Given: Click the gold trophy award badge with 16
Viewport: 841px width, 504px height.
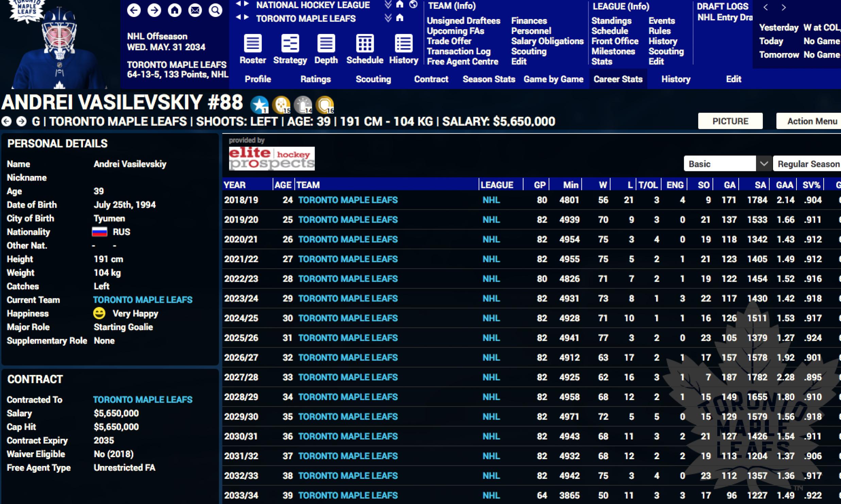Looking at the screenshot, I should tap(325, 105).
